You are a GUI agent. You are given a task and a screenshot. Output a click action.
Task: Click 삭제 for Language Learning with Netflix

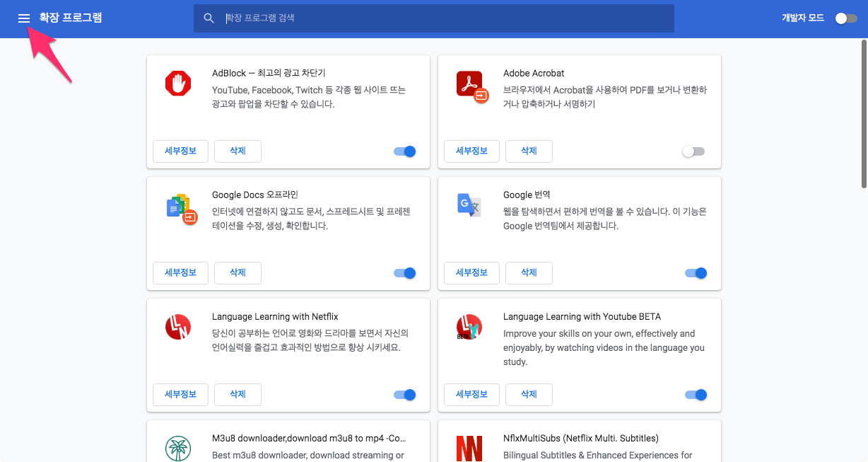tap(237, 395)
